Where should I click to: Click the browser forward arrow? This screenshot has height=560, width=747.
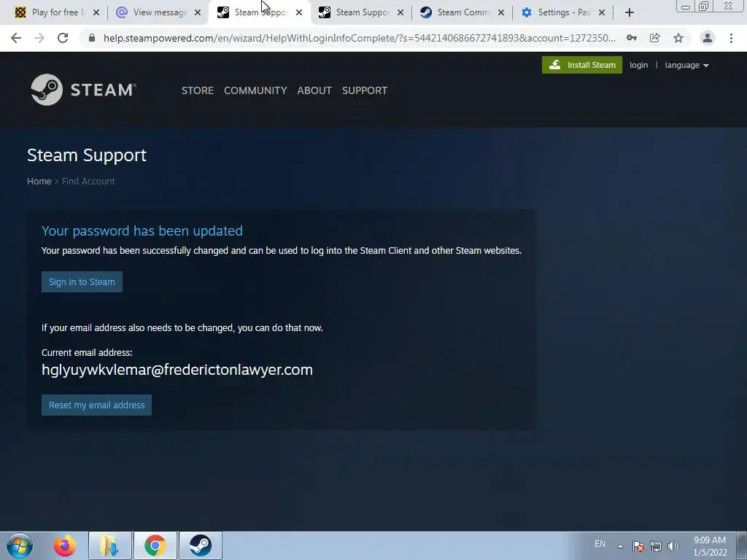(39, 38)
